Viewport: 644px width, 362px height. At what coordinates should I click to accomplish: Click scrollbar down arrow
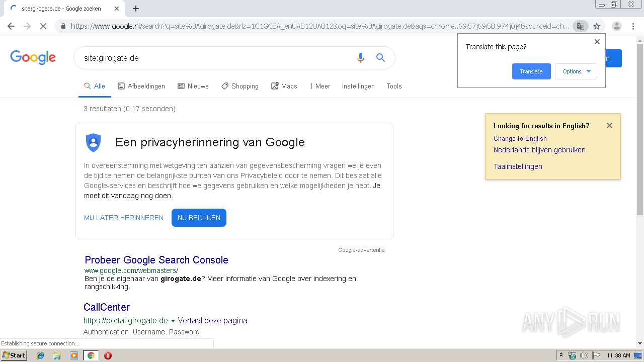[x=640, y=344]
